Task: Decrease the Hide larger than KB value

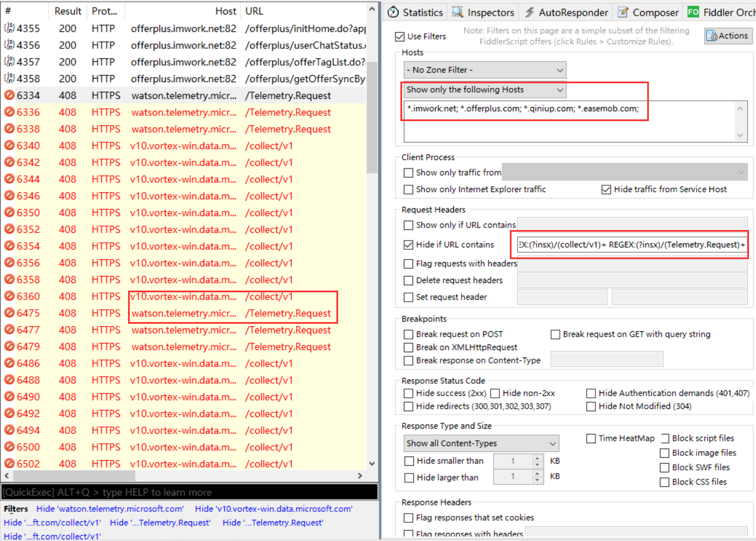Action: click(538, 481)
